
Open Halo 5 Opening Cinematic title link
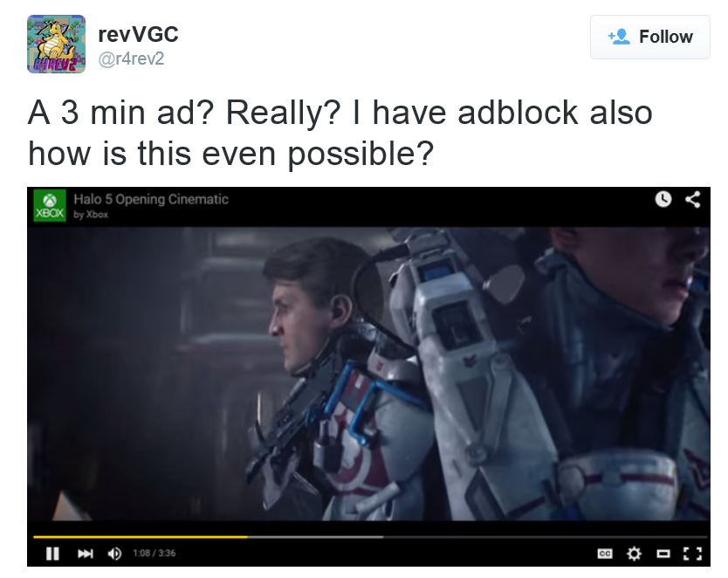click(151, 199)
